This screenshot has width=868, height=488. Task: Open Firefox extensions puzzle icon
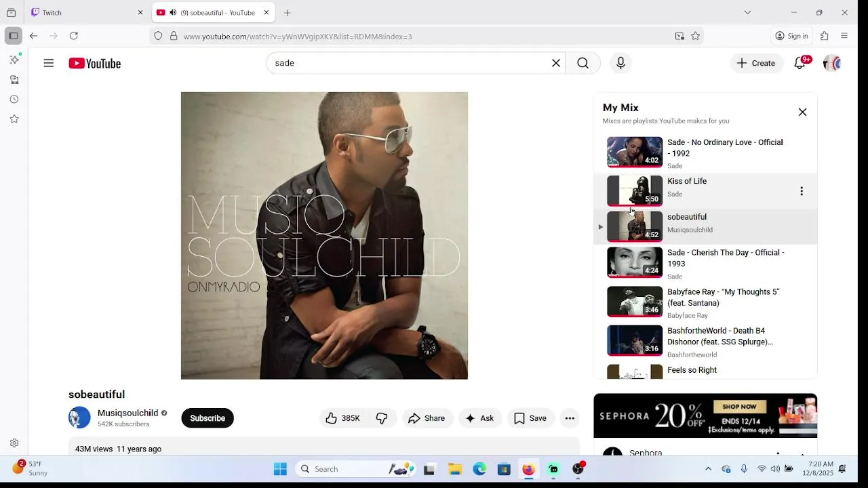point(825,36)
